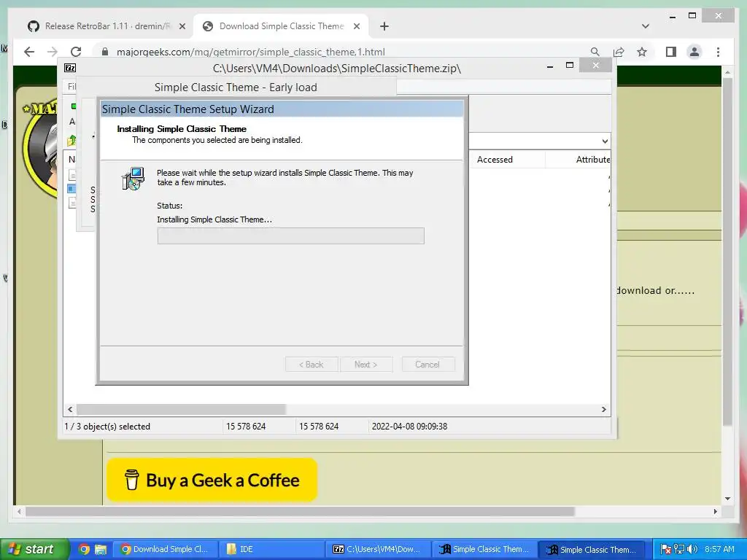Click the zoom magnifier in address bar
Viewport: 747px width, 560px height.
pyautogui.click(x=595, y=52)
